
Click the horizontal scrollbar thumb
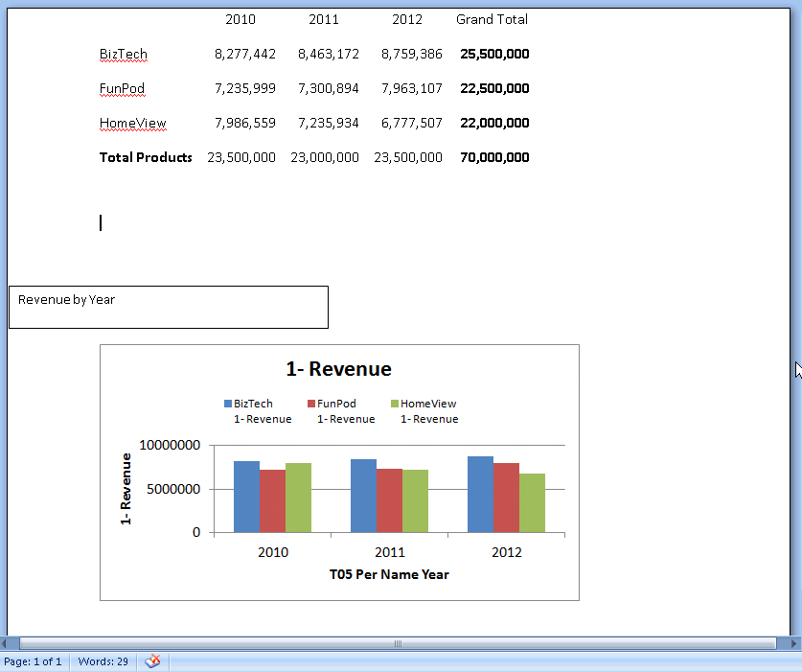(x=398, y=643)
